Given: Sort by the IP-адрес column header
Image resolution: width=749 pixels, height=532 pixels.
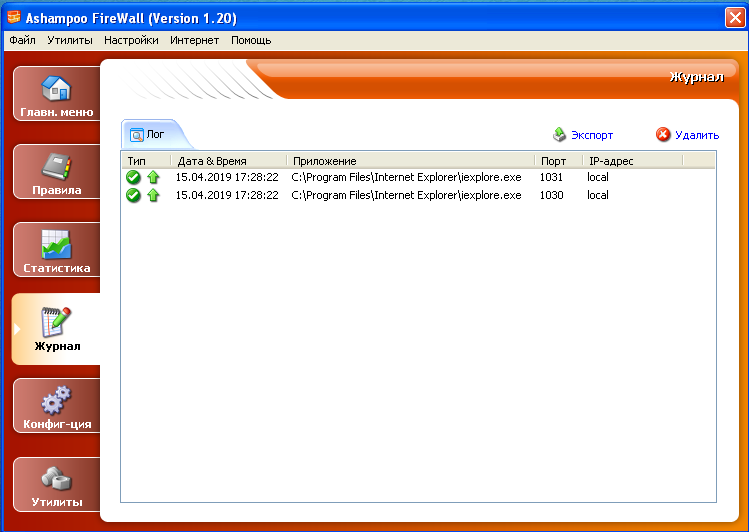Looking at the screenshot, I should click(633, 161).
